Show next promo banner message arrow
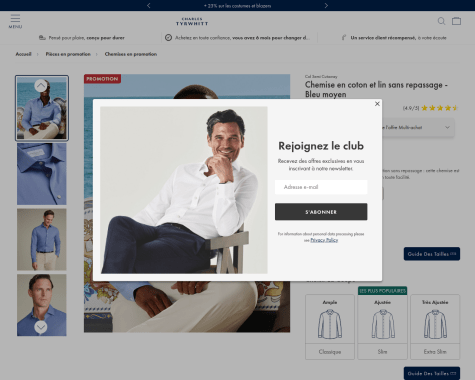475x380 pixels. 326,5
